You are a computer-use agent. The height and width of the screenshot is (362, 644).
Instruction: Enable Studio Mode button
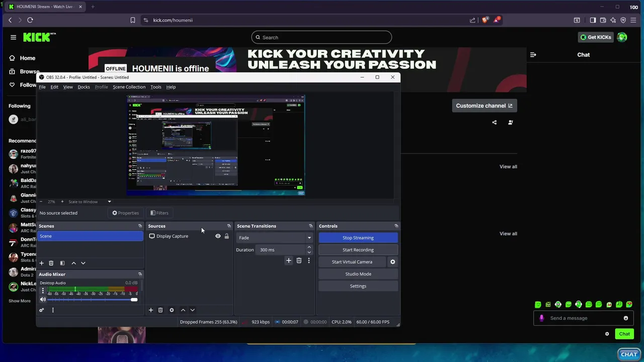(358, 274)
